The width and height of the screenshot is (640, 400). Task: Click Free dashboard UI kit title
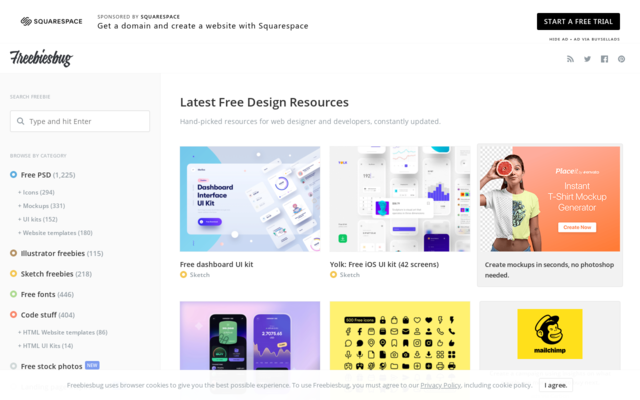(216, 264)
